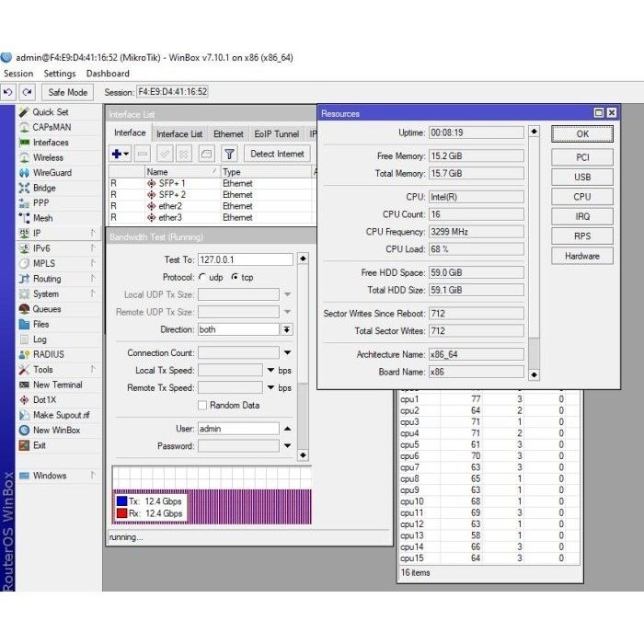Screen dimensions: 644x644
Task: Open the Log viewer
Action: tap(40, 339)
